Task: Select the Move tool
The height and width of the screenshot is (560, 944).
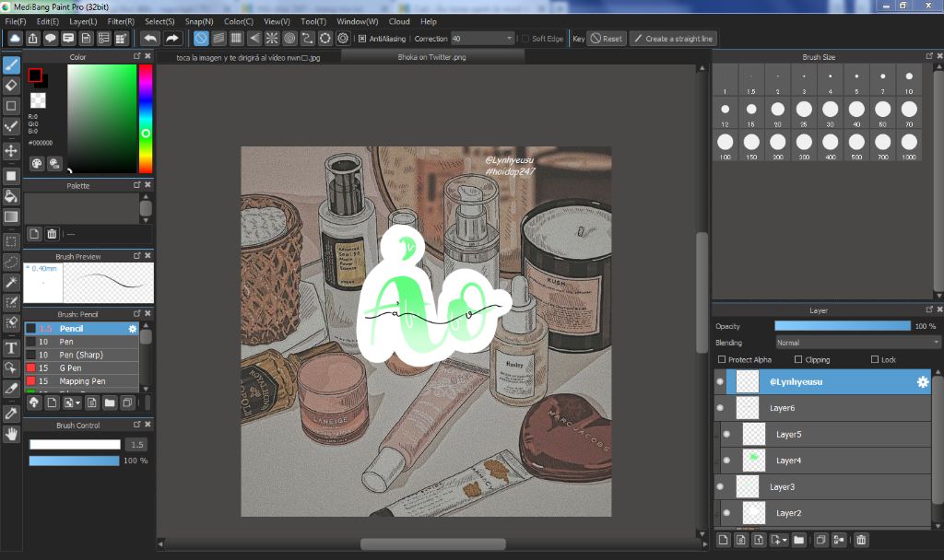Action: (x=11, y=150)
